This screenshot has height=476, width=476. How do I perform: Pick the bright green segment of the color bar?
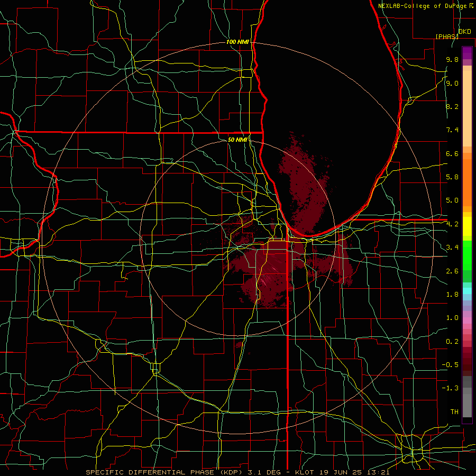[467, 255]
